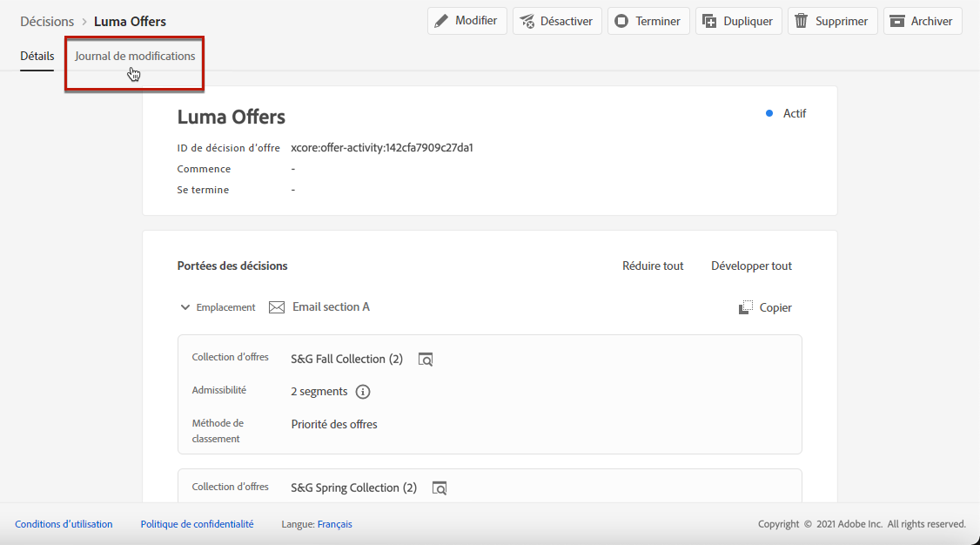Select the Détails tab
The image size is (980, 545).
pyautogui.click(x=37, y=57)
